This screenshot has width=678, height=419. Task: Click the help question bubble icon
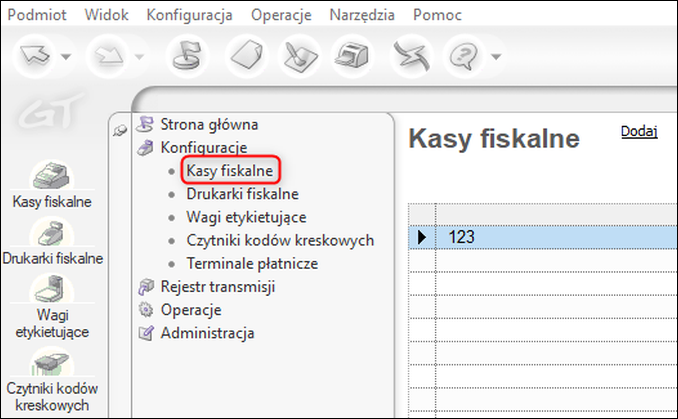tap(464, 57)
